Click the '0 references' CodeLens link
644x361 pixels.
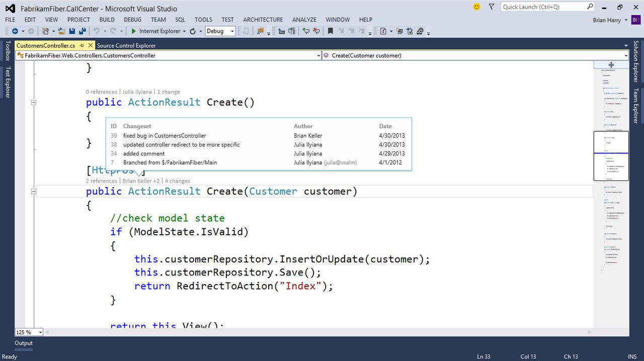(101, 92)
